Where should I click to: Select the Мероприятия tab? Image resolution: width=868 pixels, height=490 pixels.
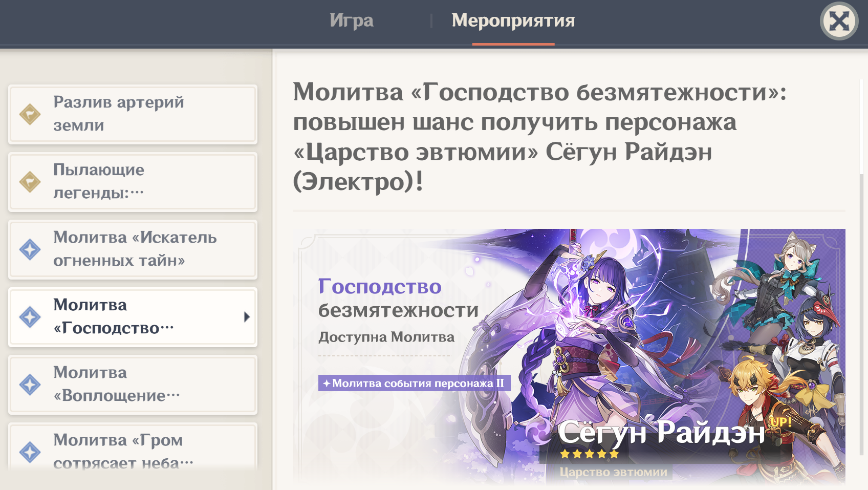coord(513,20)
